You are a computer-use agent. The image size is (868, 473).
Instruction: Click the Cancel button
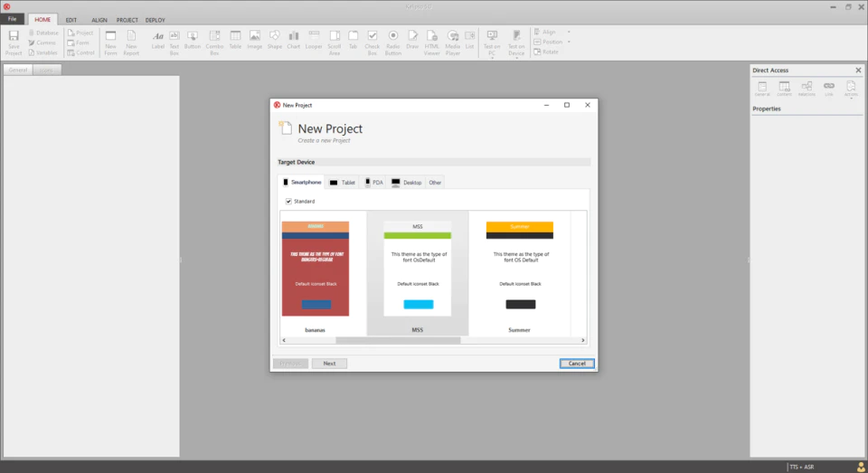pos(577,364)
